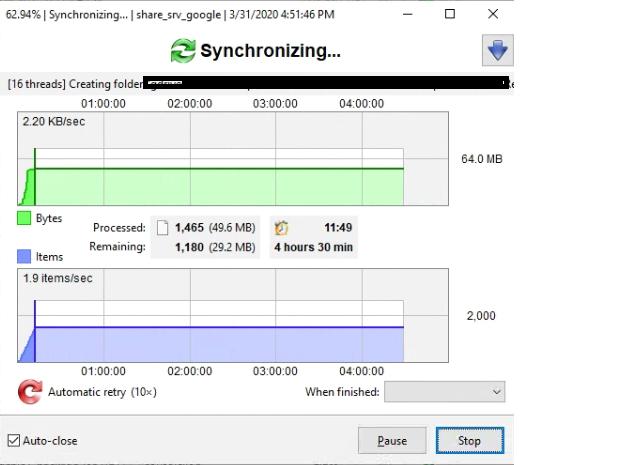Screen dimensions: 617x465
Task: Click the alarm clock time icon
Action: [x=281, y=227]
